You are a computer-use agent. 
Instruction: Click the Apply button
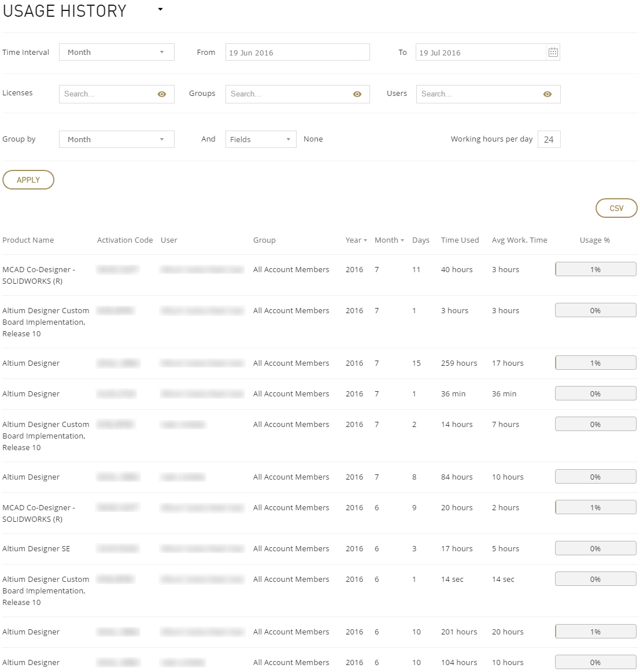(x=28, y=180)
